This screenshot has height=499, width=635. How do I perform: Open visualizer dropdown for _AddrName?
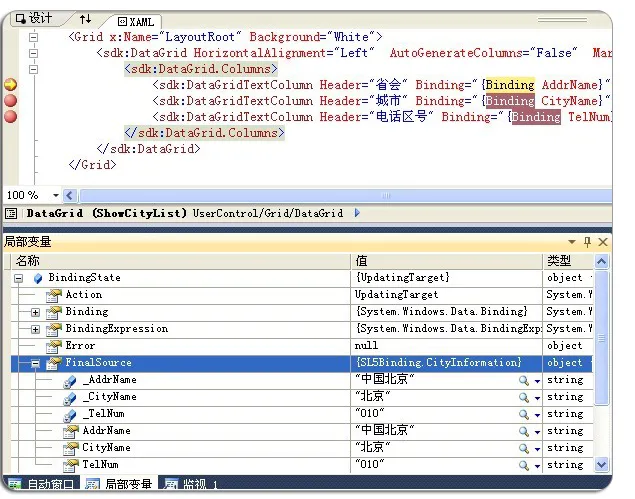(537, 381)
